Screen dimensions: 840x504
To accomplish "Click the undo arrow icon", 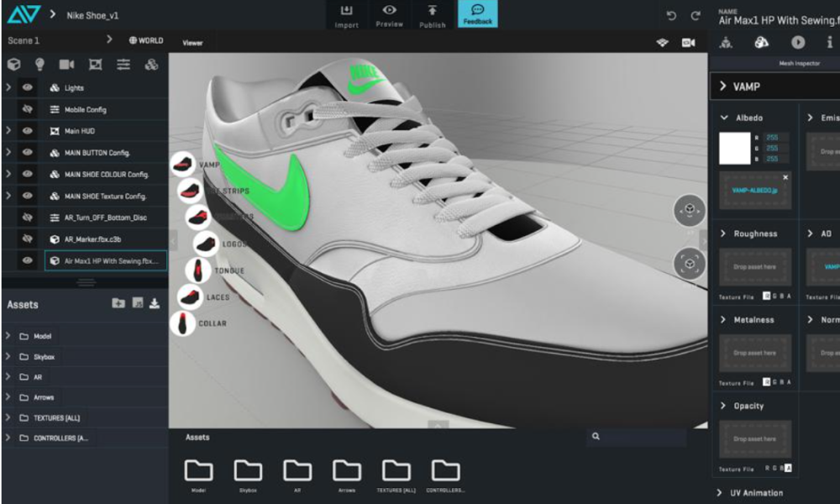I will click(671, 15).
